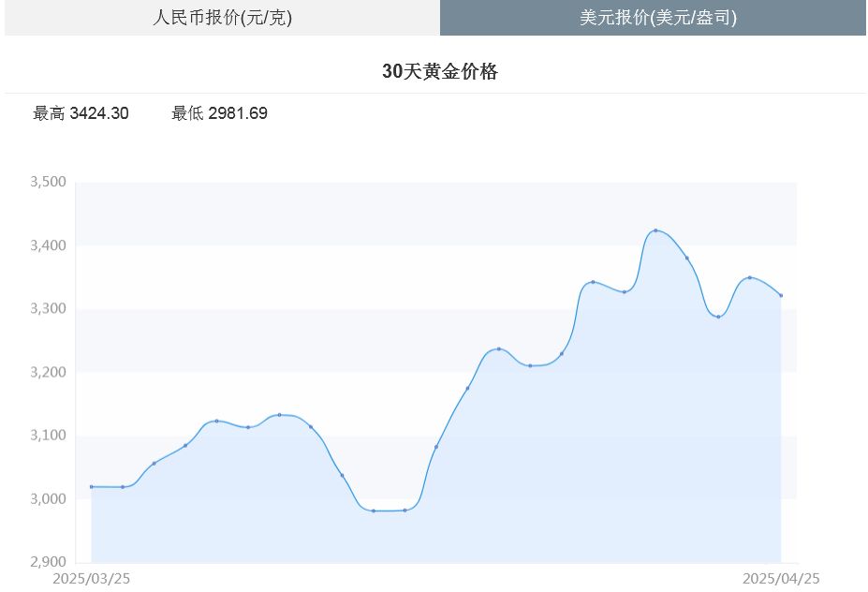The image size is (868, 592).
Task: Click the last data point at 2025/04/25
Action: click(781, 296)
